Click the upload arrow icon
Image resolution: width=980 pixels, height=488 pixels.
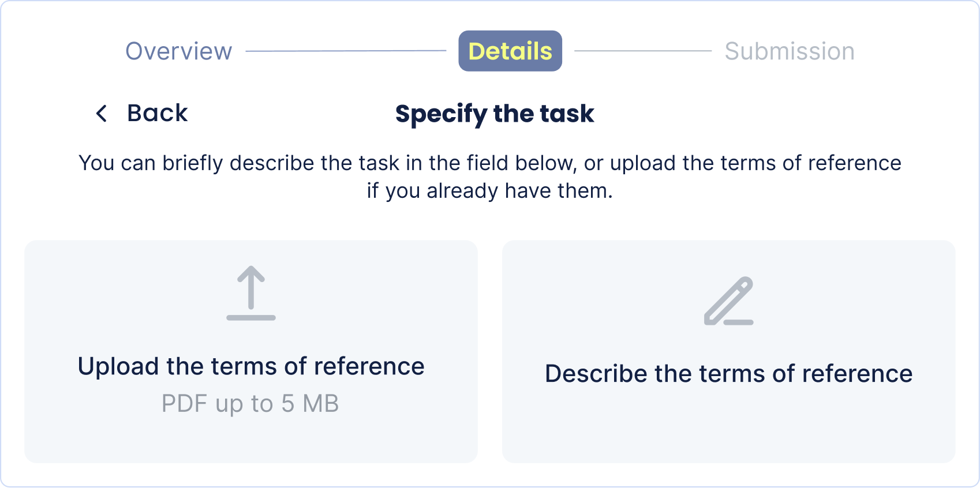[251, 287]
